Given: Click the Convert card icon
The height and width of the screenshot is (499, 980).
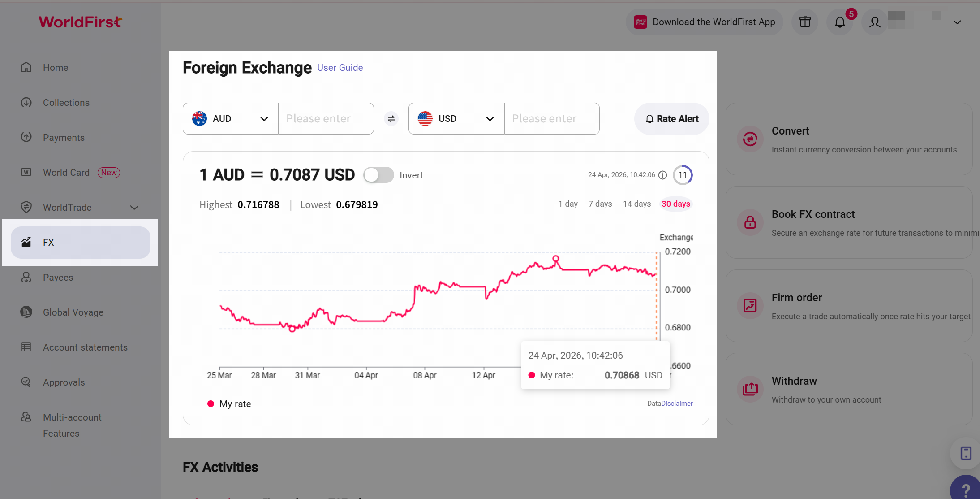Looking at the screenshot, I should [x=750, y=139].
